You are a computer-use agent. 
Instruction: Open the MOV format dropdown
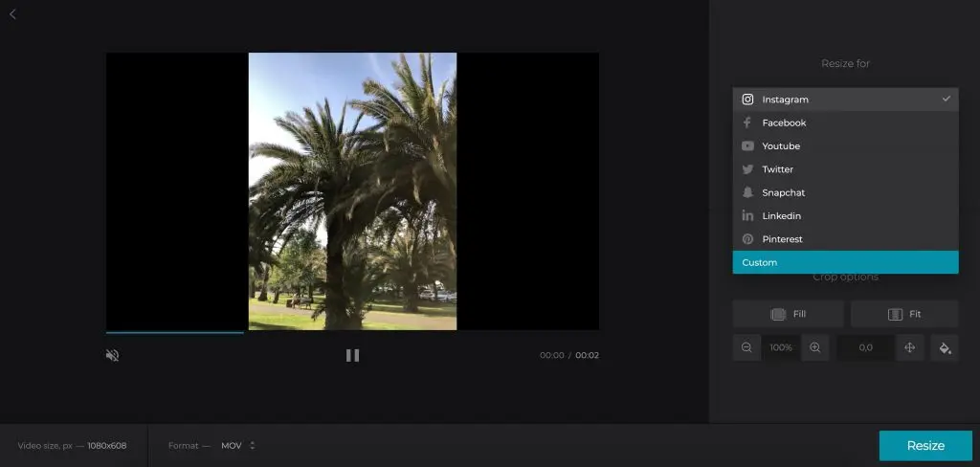(238, 446)
